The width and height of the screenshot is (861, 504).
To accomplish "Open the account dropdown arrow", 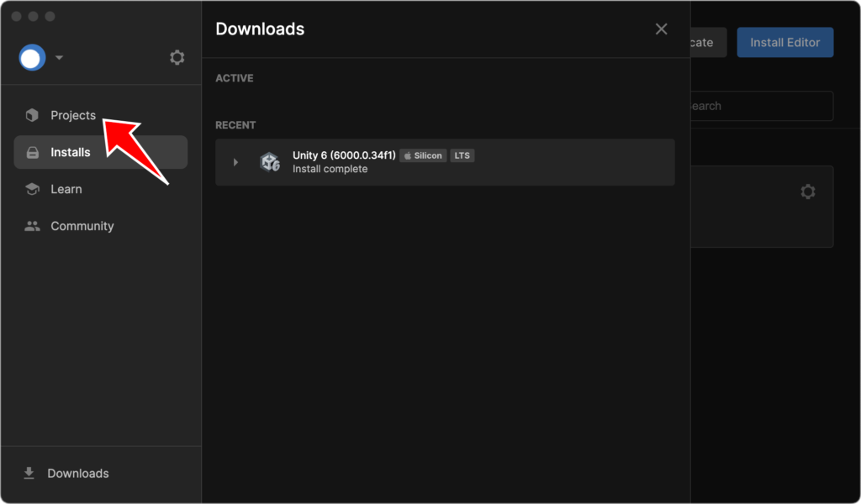I will (x=60, y=58).
